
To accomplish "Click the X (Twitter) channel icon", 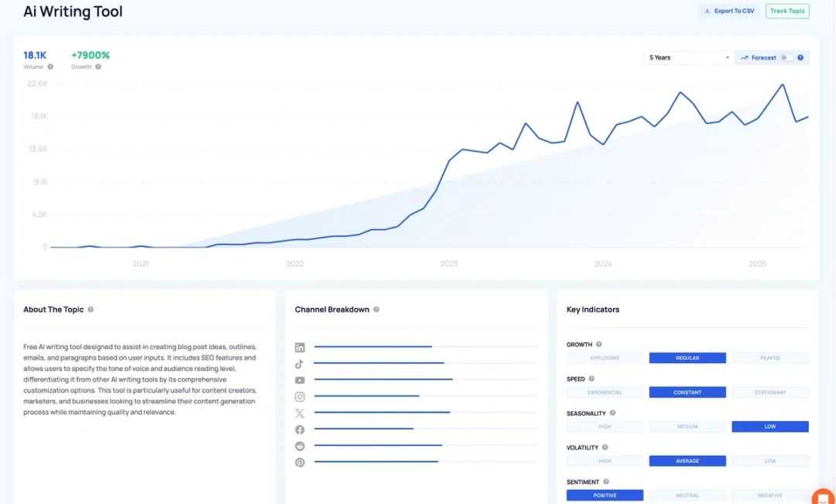I will point(300,413).
